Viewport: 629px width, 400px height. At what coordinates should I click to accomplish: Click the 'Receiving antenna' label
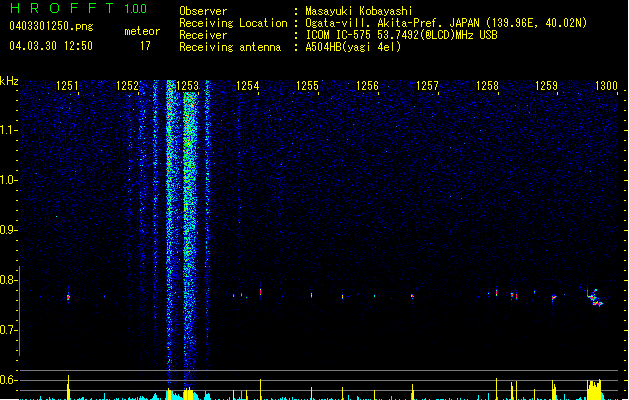point(230,47)
